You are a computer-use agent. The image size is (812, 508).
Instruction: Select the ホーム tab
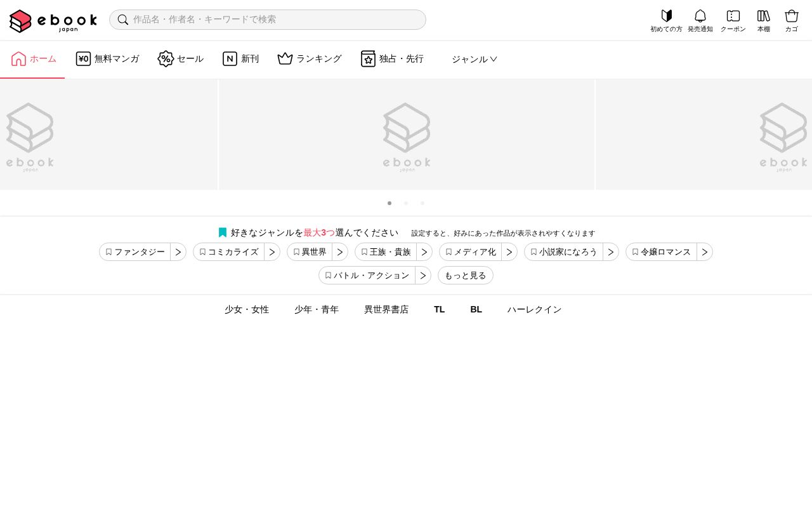pyautogui.click(x=32, y=59)
